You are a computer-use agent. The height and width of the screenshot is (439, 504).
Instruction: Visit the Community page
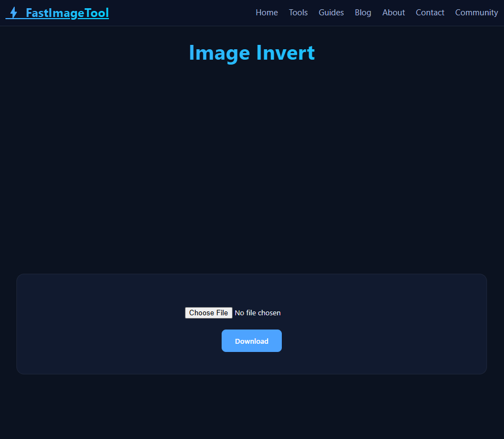pos(476,12)
